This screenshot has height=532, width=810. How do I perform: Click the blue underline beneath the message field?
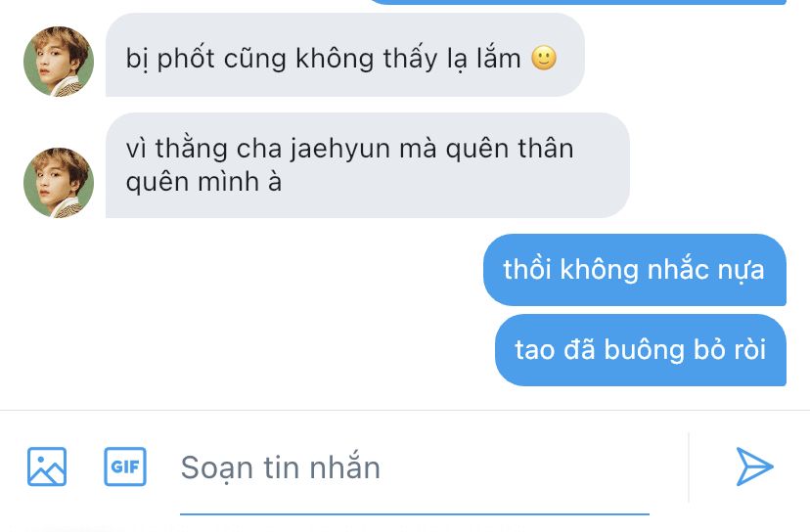415,514
